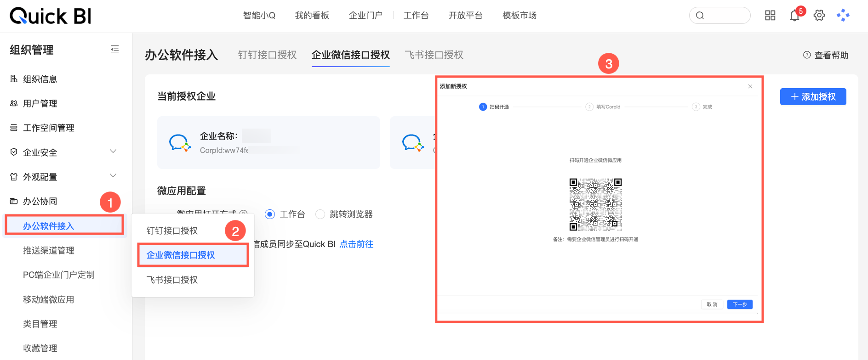Screen dimensions: 868x360
Task: Open the settings gear icon
Action: [819, 16]
